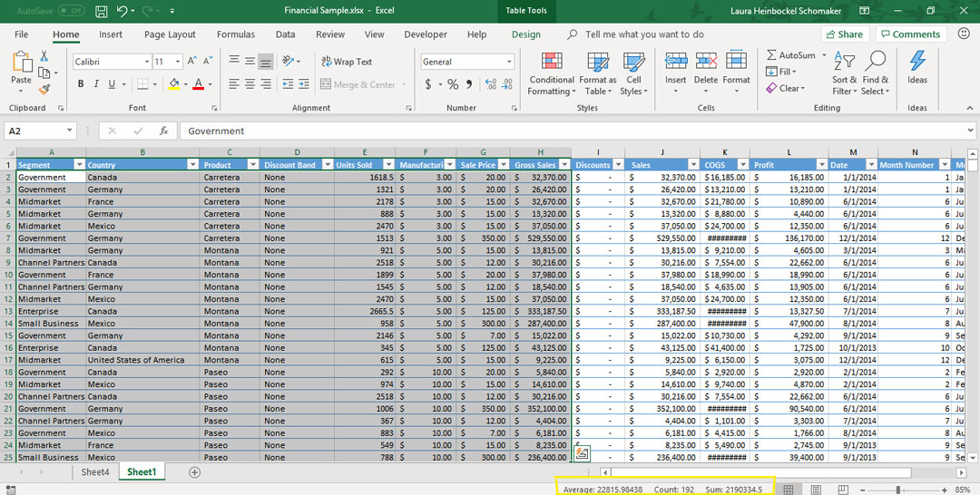Open the font name Calibri dropdown

(147, 62)
